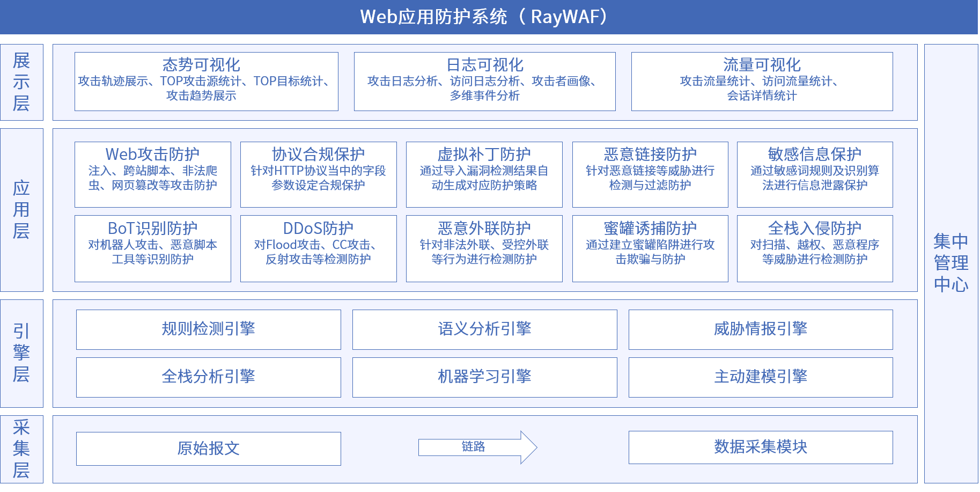Click the 规则检测引擎 button
Screen dimensions: 980x492
(209, 329)
